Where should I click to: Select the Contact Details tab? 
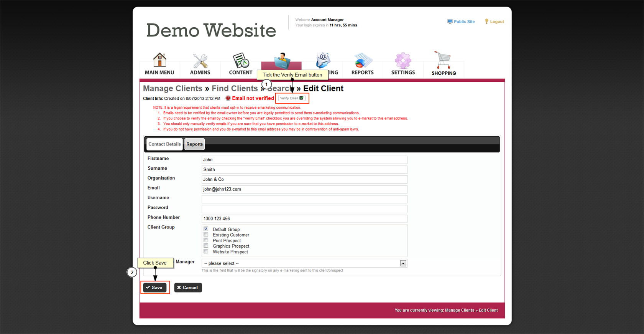tap(164, 144)
